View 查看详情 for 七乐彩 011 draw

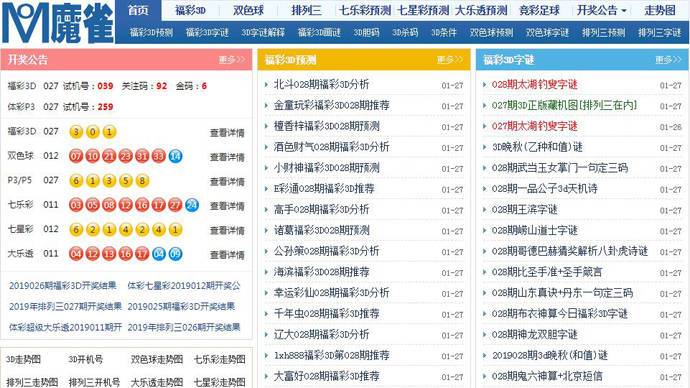[227, 206]
